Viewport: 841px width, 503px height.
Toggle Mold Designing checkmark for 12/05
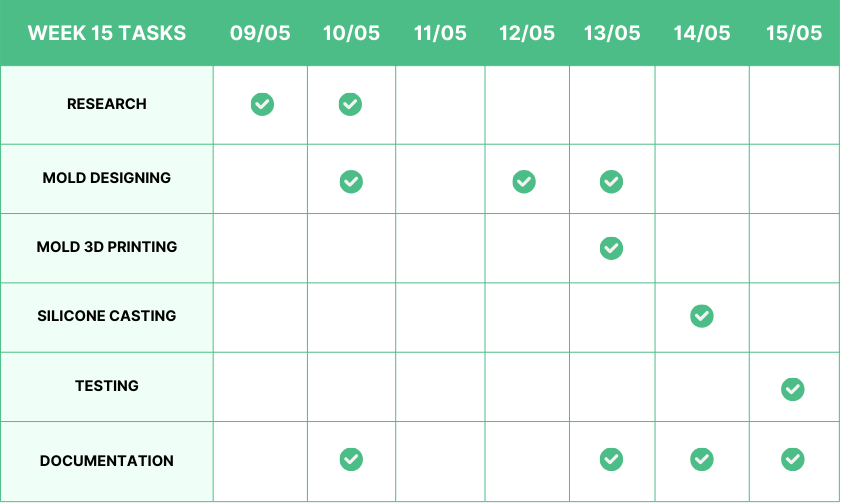524,181
